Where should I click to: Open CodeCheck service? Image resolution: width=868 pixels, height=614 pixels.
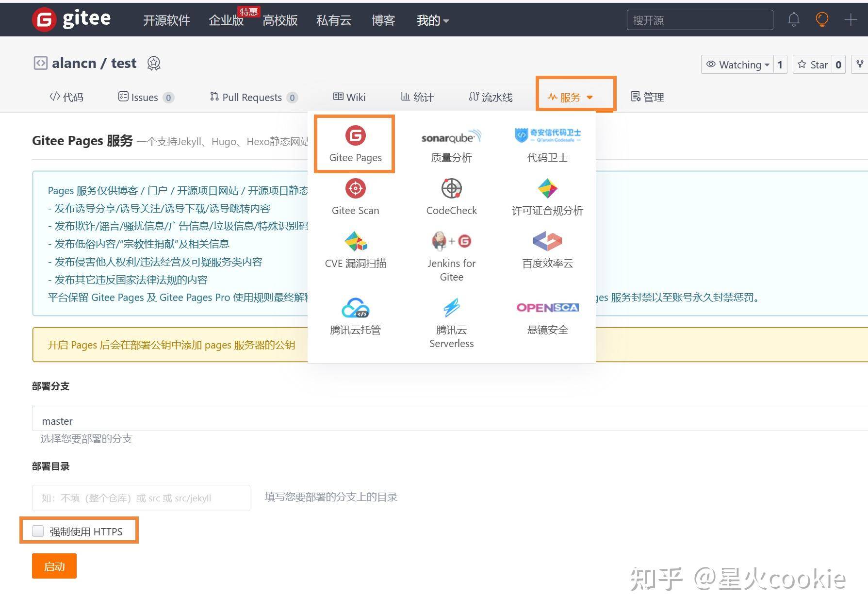click(451, 197)
